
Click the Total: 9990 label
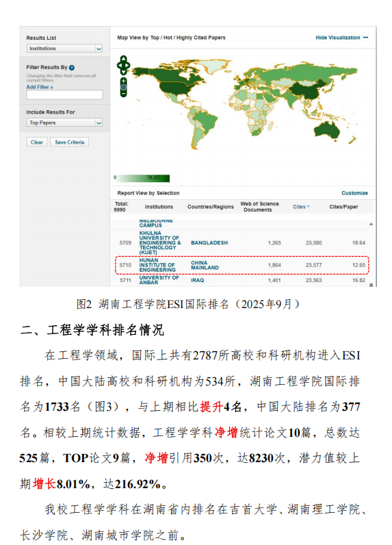[x=121, y=207]
